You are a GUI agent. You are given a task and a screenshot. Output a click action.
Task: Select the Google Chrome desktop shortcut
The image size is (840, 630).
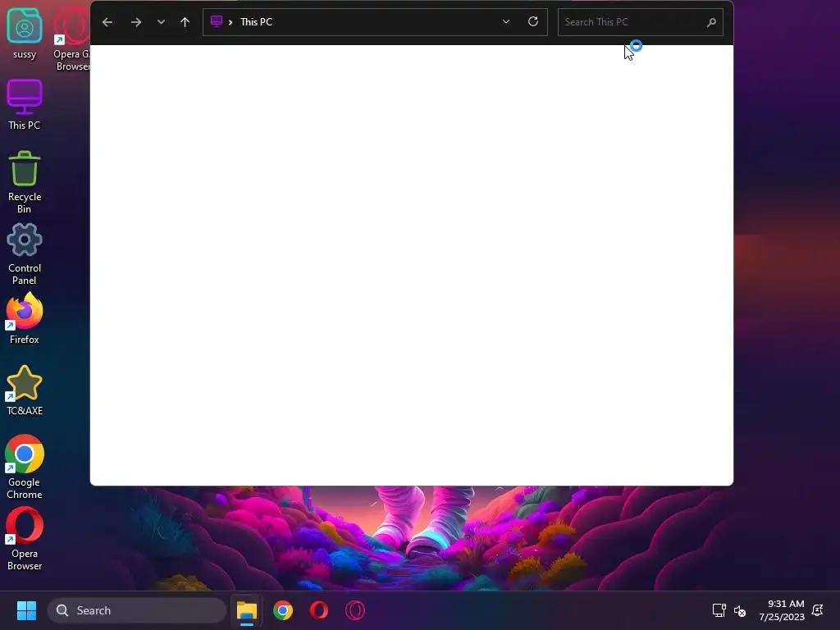pyautogui.click(x=24, y=467)
